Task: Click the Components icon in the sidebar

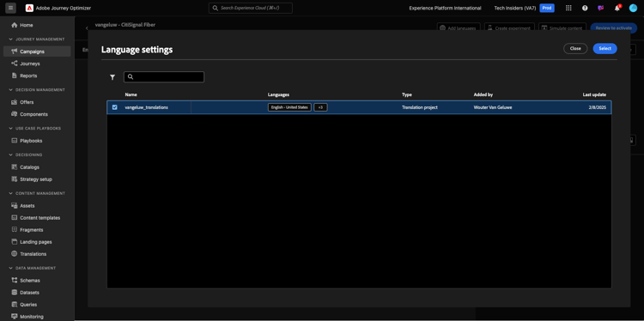Action: coord(15,114)
